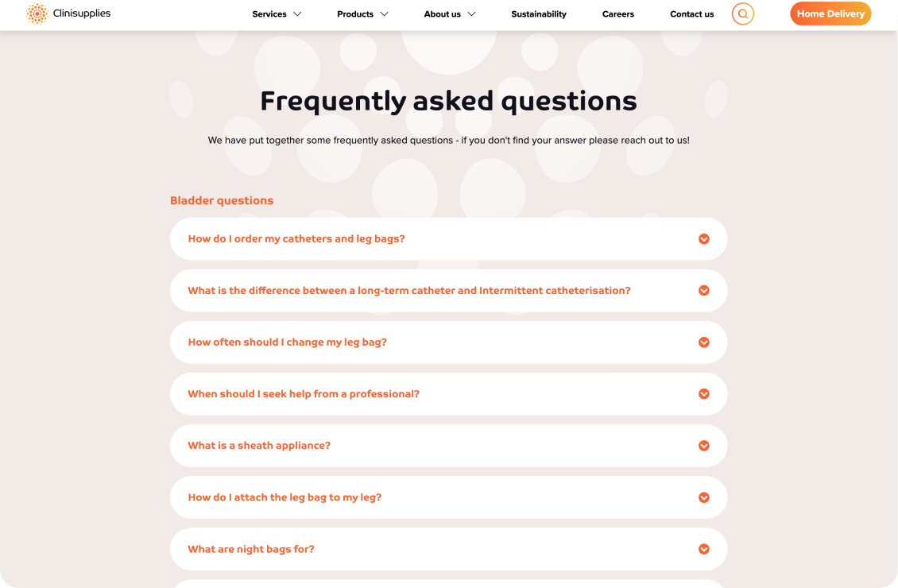This screenshot has width=898, height=588.
Task: Click orange arrow icon on catheters order question
Action: click(704, 238)
